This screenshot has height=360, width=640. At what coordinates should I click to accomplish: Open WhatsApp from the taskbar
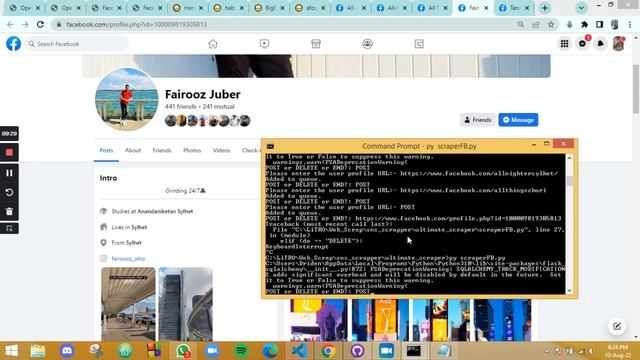tap(183, 351)
